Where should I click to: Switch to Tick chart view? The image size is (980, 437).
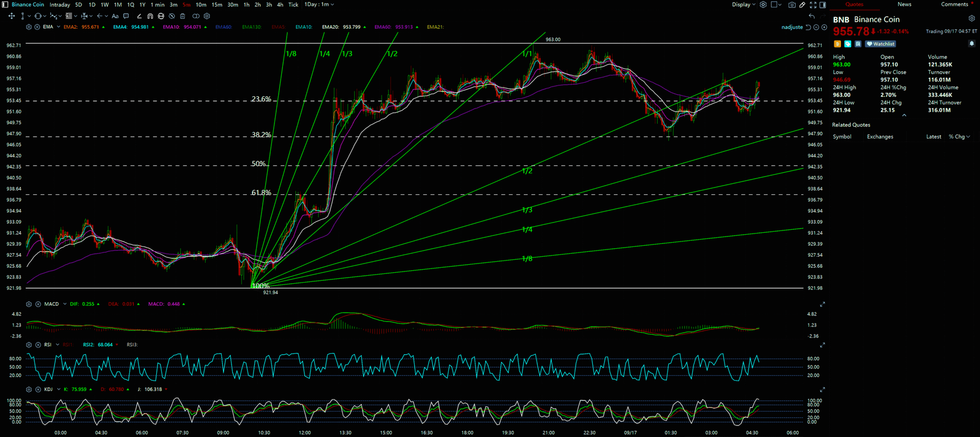click(x=293, y=5)
